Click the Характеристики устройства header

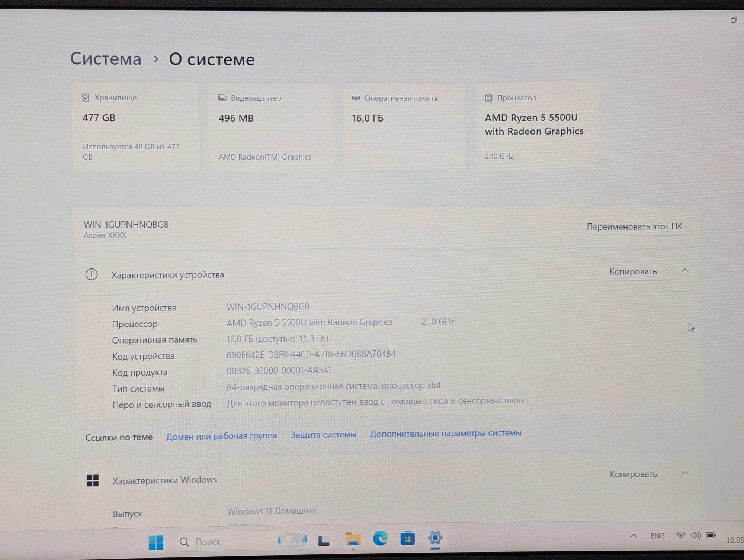pos(168,275)
